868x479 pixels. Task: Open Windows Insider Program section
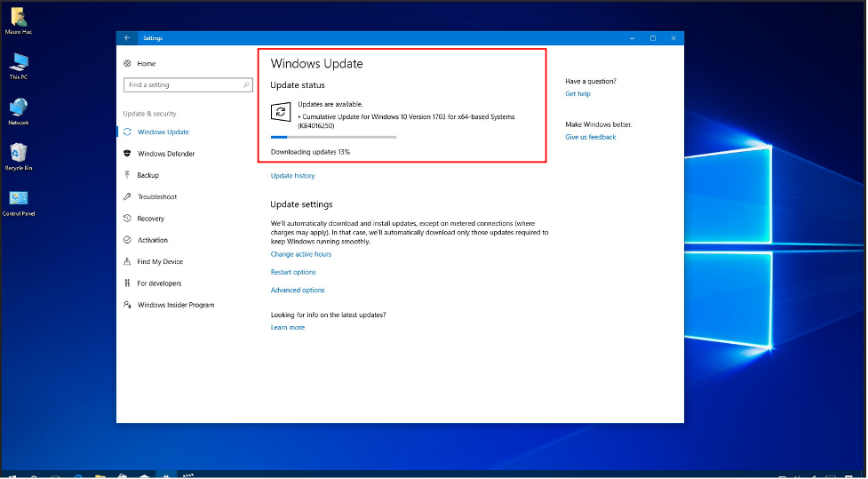176,305
